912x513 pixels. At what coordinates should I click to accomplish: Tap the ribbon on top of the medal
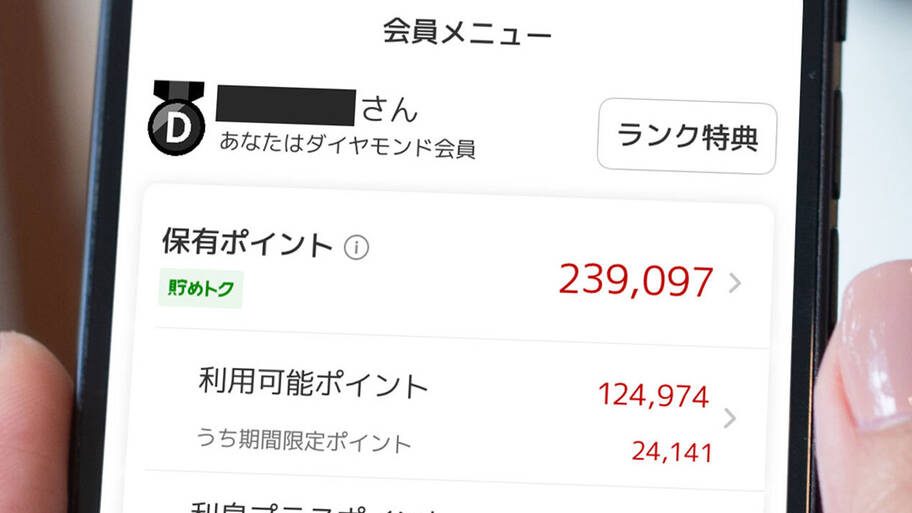tap(178, 92)
